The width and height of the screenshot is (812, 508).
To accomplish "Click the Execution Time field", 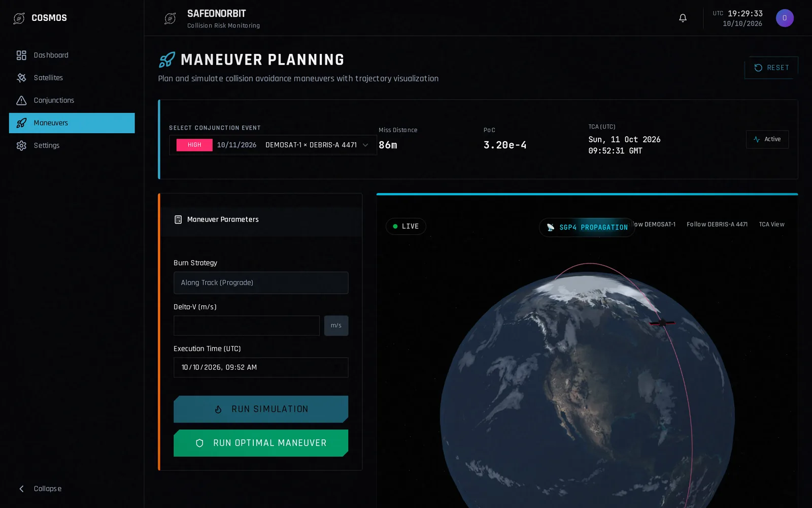I will point(261,367).
